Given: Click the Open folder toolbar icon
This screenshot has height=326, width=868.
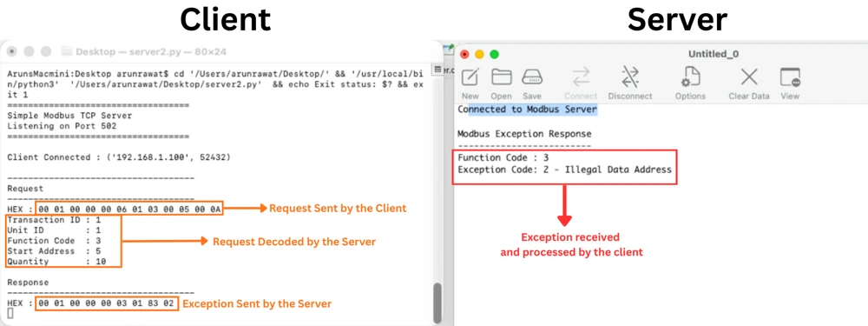Looking at the screenshot, I should point(501,77).
